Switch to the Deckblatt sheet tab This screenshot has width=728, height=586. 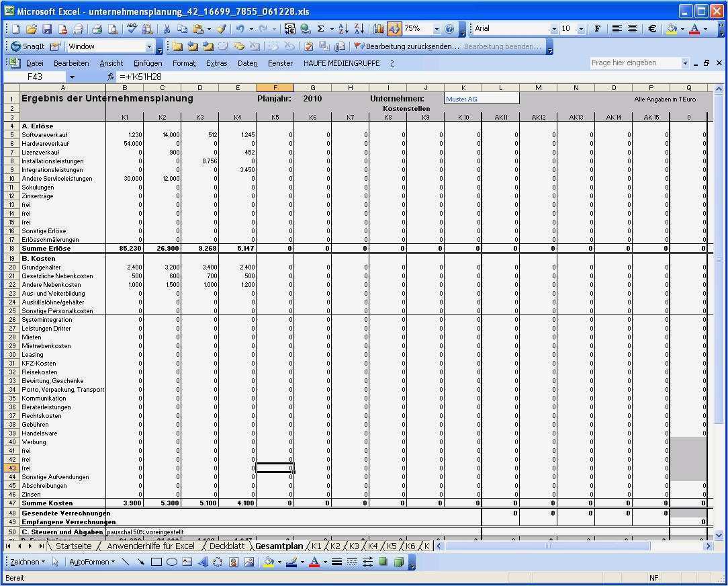(x=227, y=546)
